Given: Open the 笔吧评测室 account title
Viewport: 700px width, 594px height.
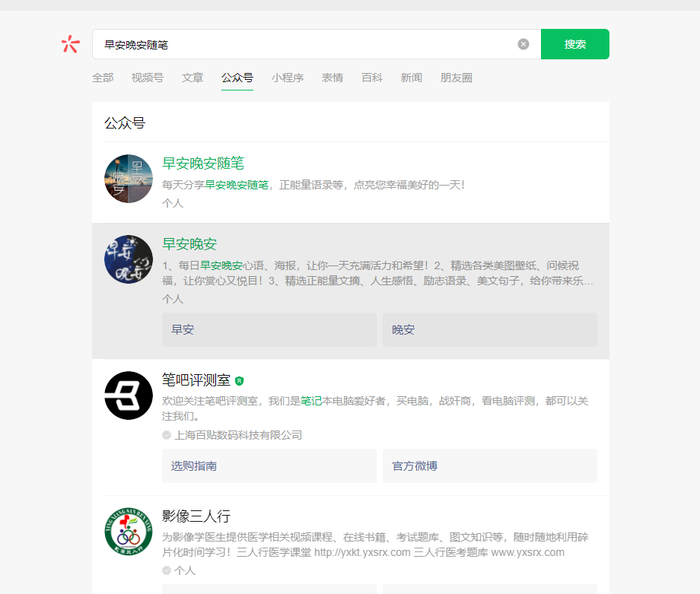Looking at the screenshot, I should 196,380.
